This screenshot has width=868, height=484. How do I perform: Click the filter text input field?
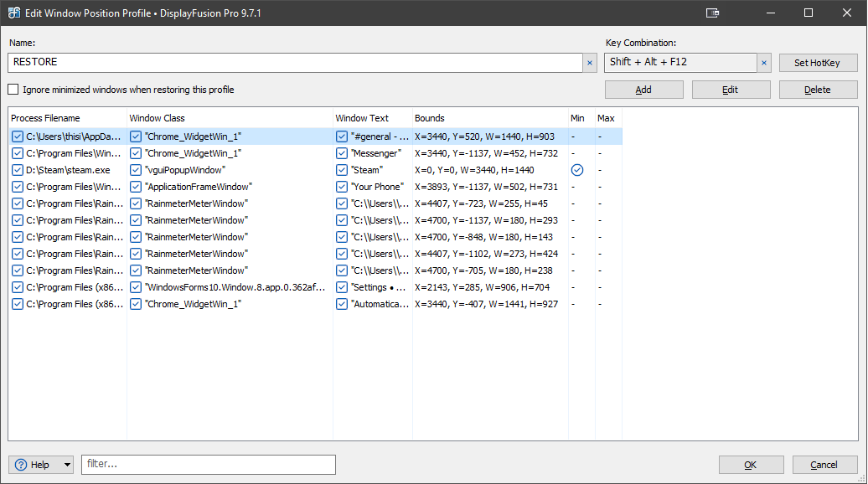coord(208,465)
